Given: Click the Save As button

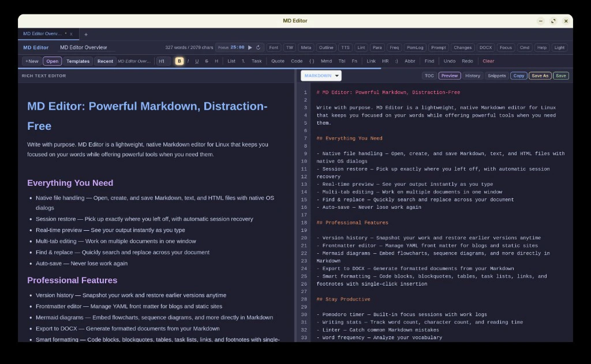Looking at the screenshot, I should (540, 76).
